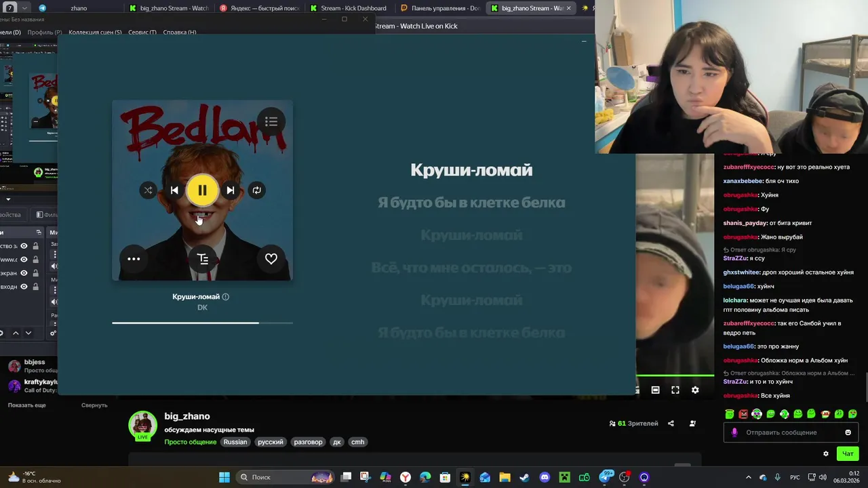The image size is (868, 488).
Task: Share the stream with the share icon
Action: click(x=671, y=424)
